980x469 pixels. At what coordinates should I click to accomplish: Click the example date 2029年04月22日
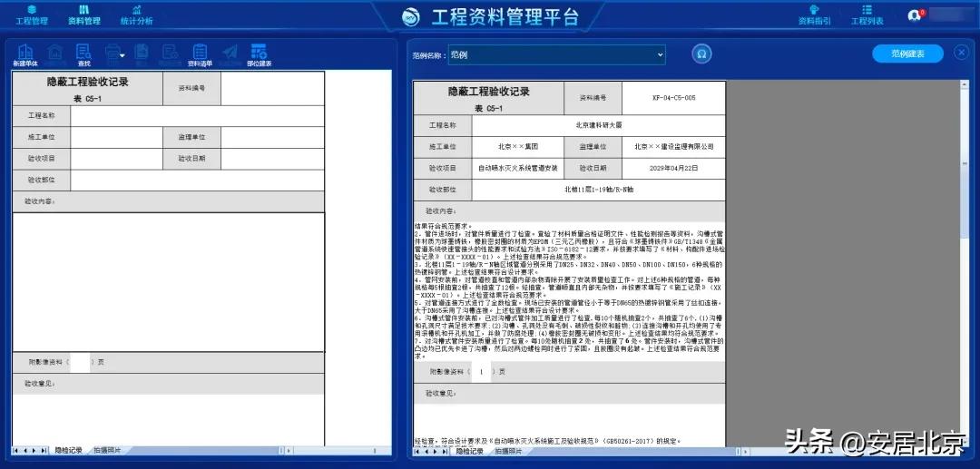673,168
